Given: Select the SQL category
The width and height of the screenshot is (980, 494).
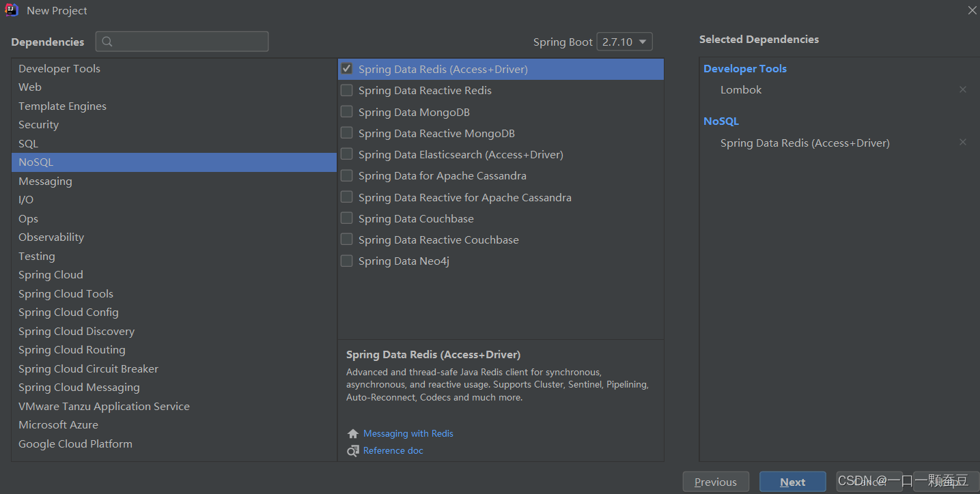Looking at the screenshot, I should [174, 143].
